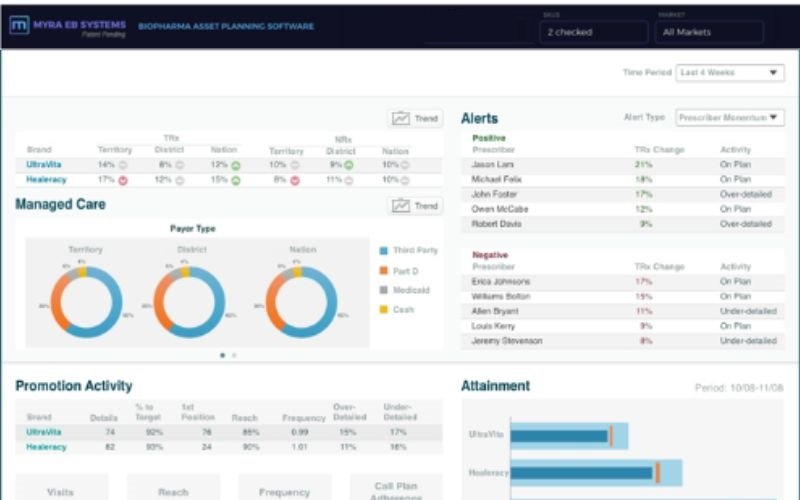Click Healeracy TRx Territory red indicator

click(123, 181)
